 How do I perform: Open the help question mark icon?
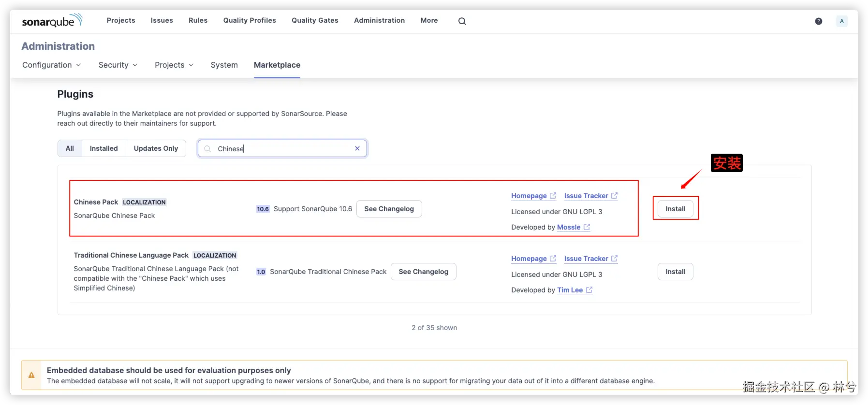click(819, 21)
